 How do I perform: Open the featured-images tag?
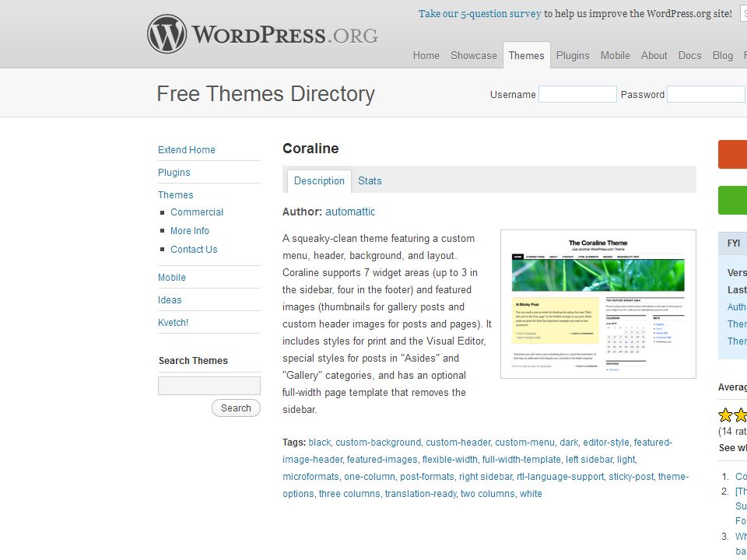[x=382, y=460]
